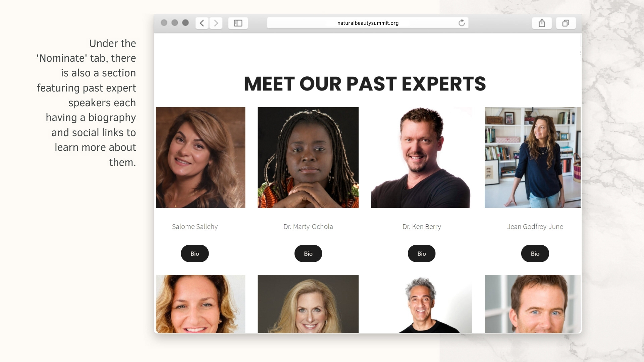644x362 pixels.
Task: Click the Dr. Ken Berry name text
Action: (x=422, y=227)
